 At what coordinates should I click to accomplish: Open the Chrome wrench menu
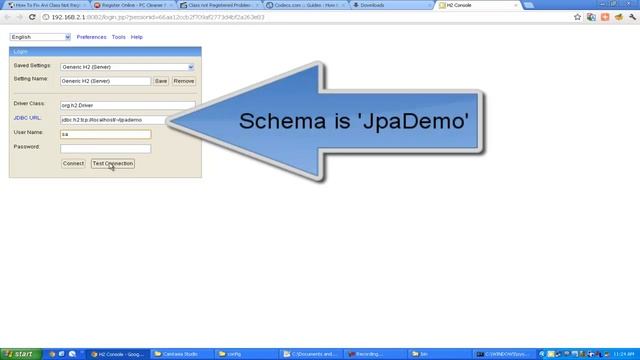[x=632, y=17]
